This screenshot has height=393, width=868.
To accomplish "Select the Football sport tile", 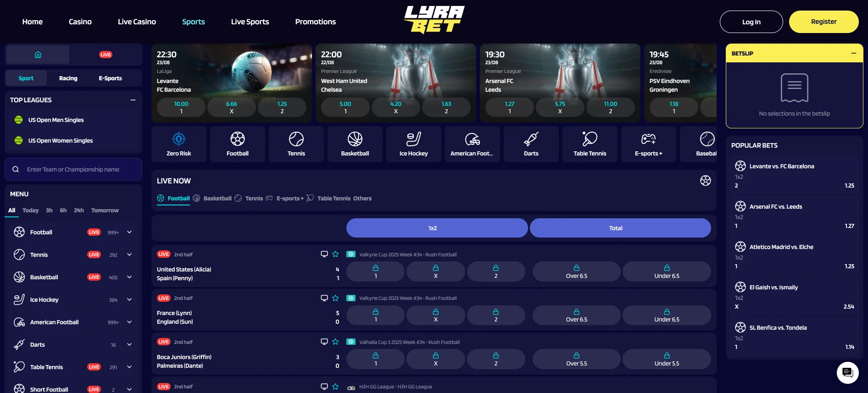I will click(238, 144).
